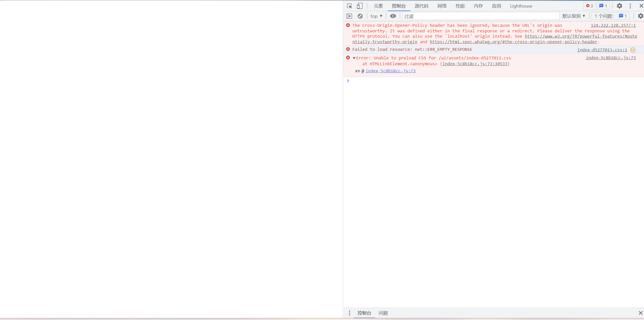Screen dimensions: 644x320
Task: Open the 应用 tab
Action: 496,6
